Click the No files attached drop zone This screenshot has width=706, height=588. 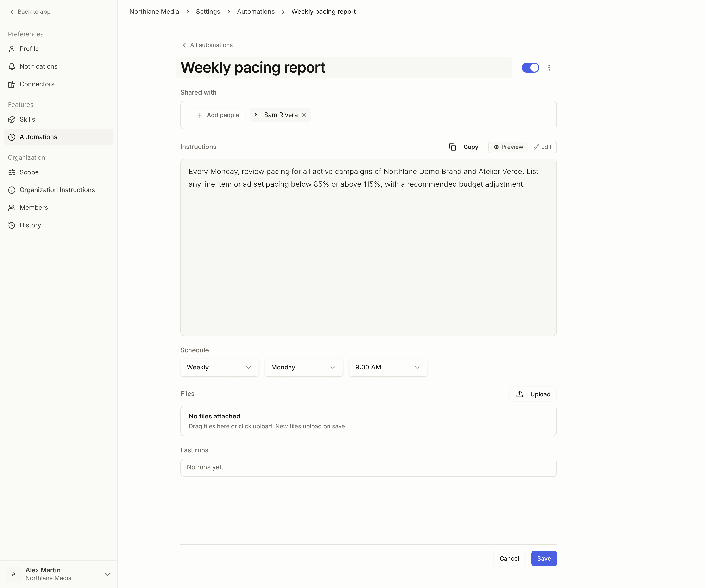coord(368,421)
